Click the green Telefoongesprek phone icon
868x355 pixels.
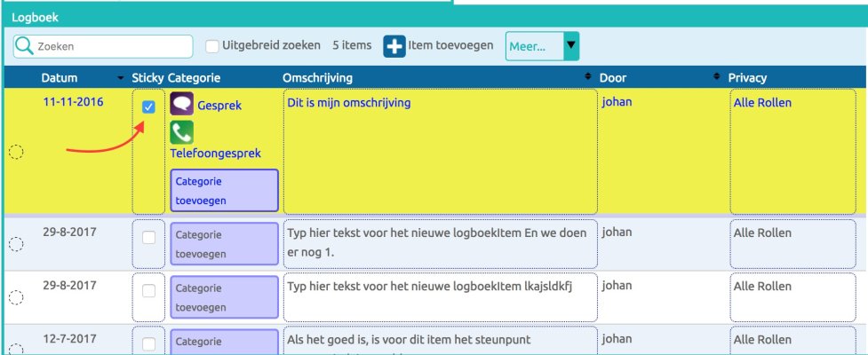point(181,133)
